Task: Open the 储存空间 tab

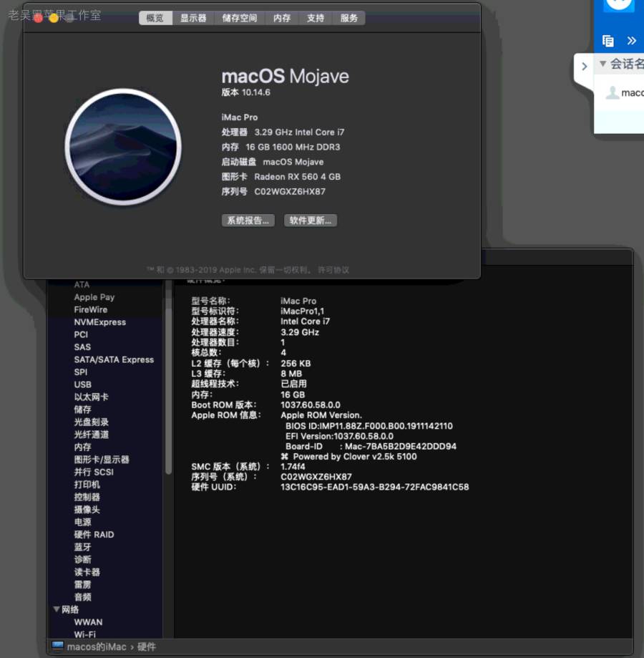Action: click(x=240, y=18)
